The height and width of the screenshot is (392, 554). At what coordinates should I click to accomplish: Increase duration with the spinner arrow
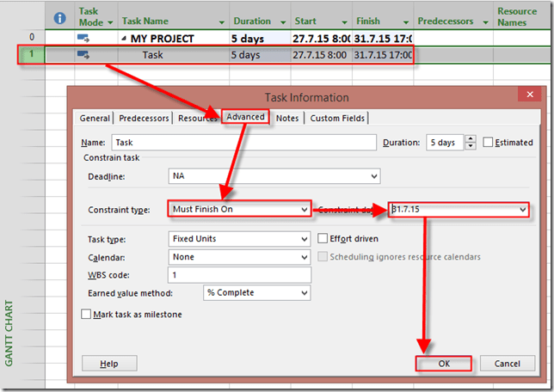pyautogui.click(x=470, y=139)
